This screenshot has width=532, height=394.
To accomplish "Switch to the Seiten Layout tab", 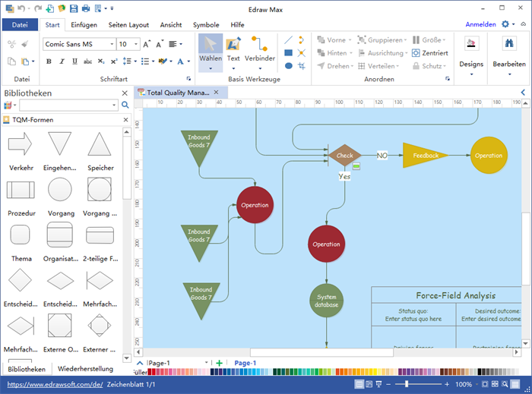I will pyautogui.click(x=129, y=24).
